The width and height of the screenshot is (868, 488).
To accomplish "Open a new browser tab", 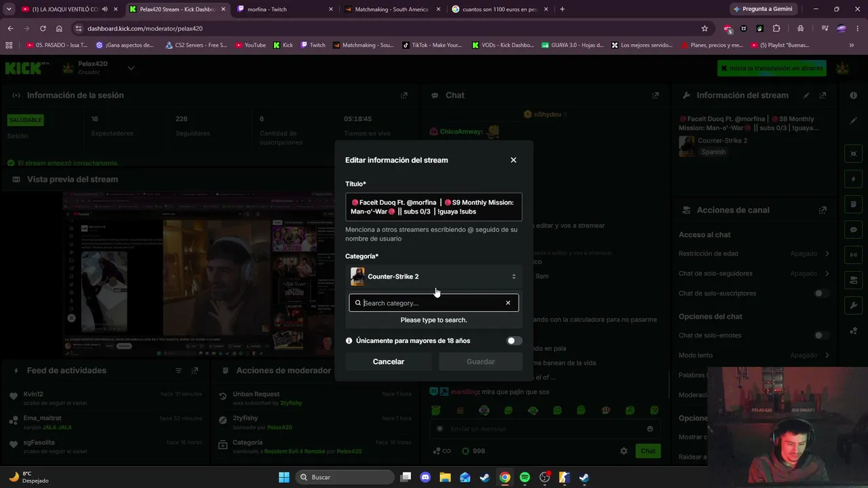I will point(562,9).
